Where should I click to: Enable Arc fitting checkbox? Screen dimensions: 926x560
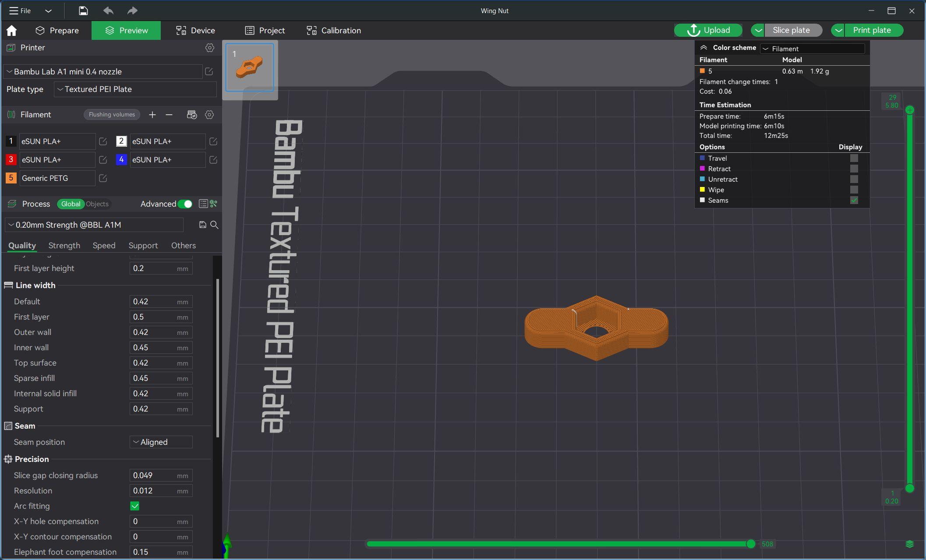coord(136,506)
